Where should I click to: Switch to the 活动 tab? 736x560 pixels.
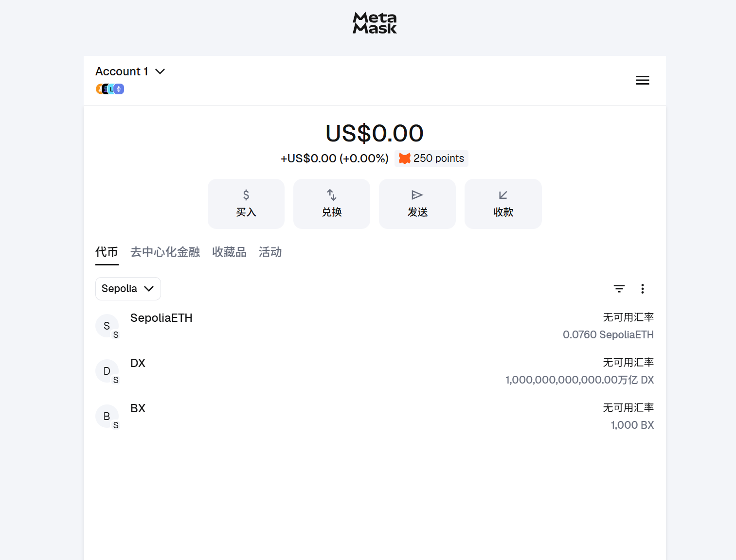[270, 252]
